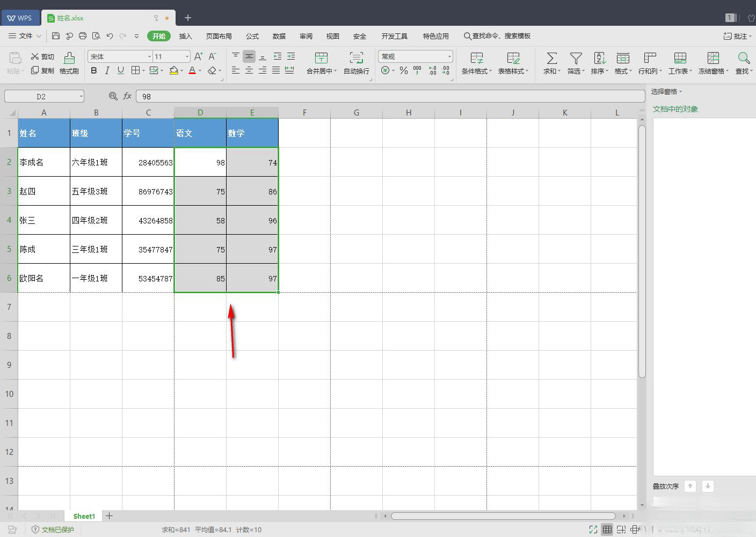Viewport: 756px width, 537px height.
Task: Open WPS home tab
Action: (20, 18)
